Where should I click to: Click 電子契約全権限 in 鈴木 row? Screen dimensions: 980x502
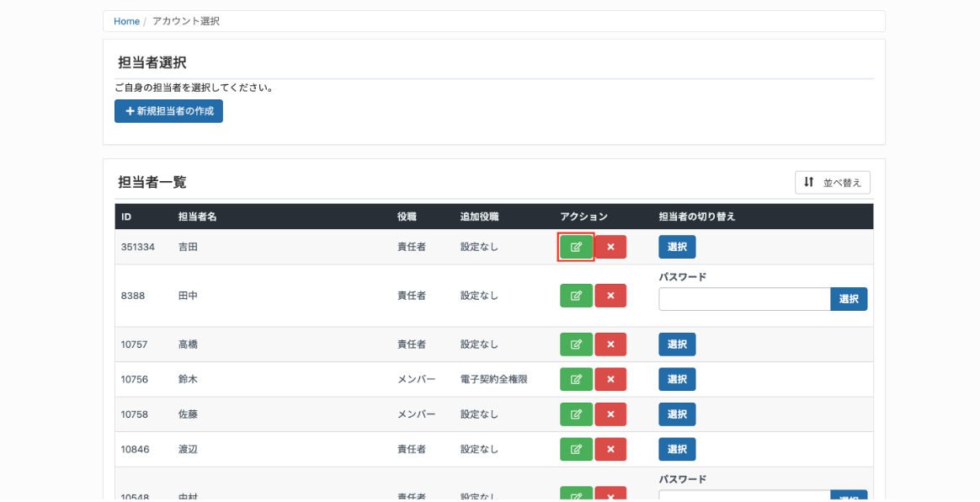tap(493, 380)
